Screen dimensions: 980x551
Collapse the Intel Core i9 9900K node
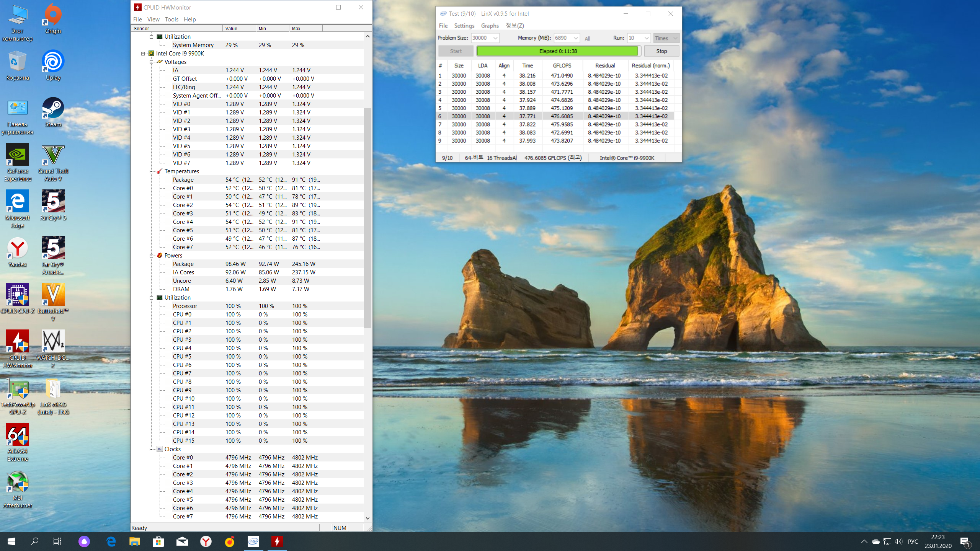tap(143, 54)
